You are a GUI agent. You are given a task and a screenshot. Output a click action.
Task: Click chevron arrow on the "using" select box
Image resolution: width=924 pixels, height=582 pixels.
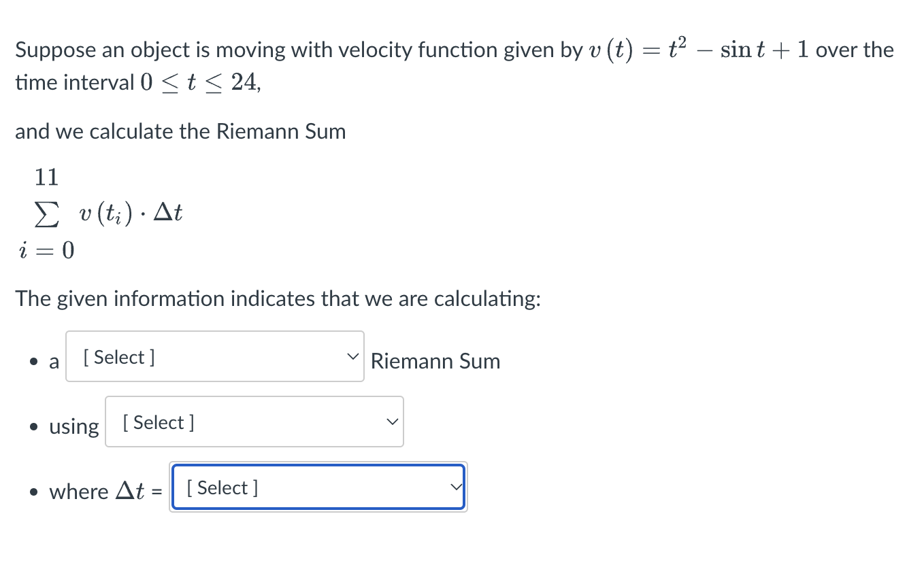[x=392, y=422]
